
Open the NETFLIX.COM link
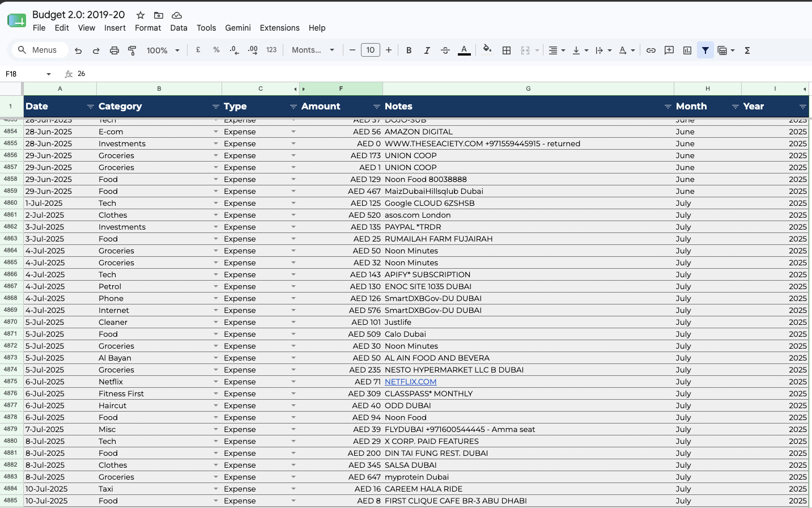click(410, 382)
